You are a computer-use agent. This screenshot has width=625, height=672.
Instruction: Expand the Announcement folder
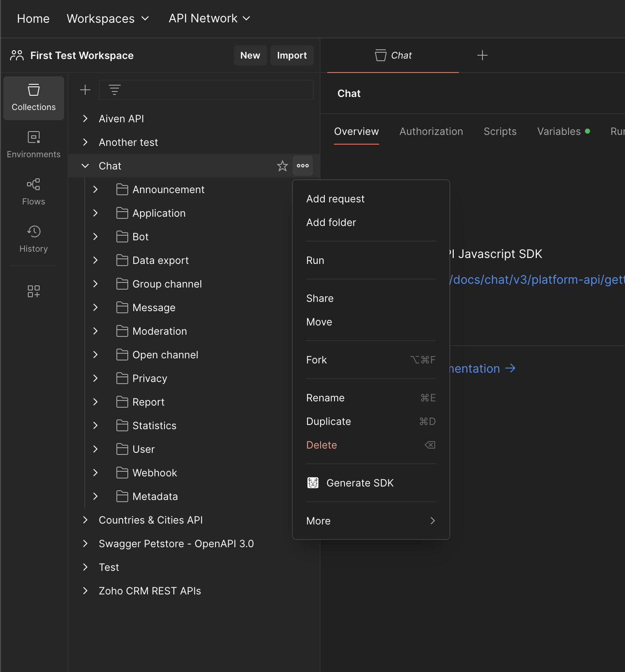pos(96,190)
